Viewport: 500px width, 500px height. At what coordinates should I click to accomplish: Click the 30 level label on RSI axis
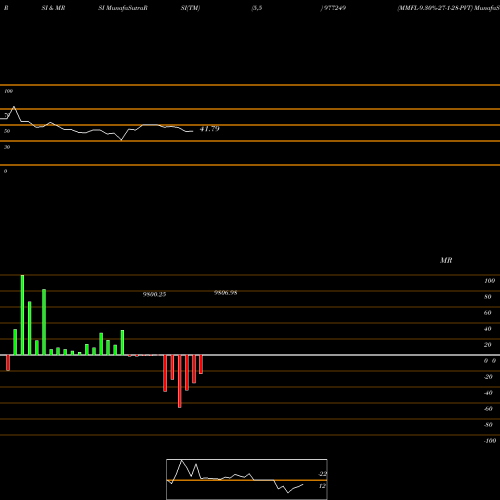pos(7,147)
